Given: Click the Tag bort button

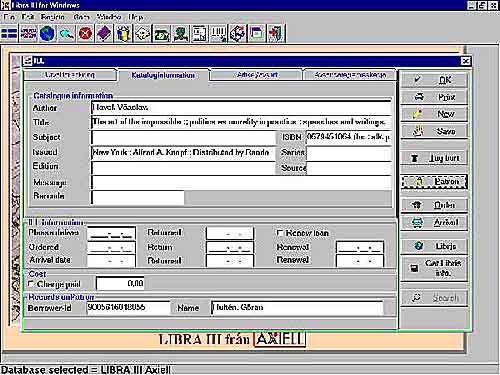Looking at the screenshot, I should [x=434, y=158].
